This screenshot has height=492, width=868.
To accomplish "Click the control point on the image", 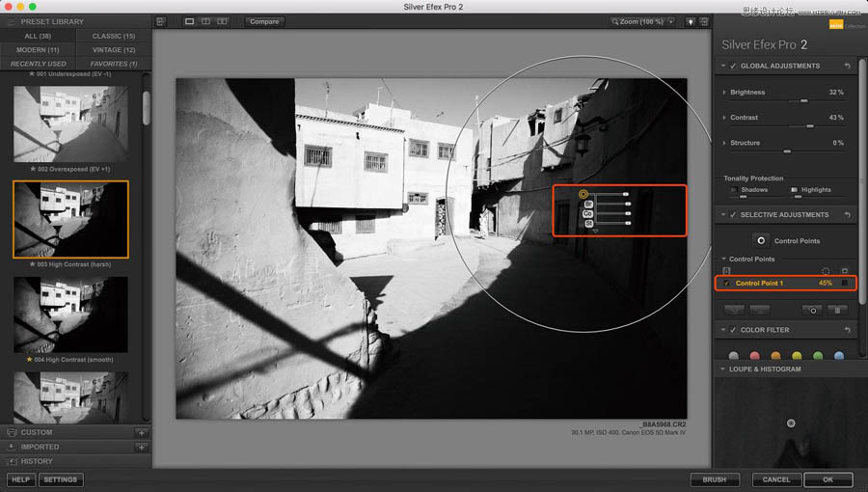I will pos(583,194).
